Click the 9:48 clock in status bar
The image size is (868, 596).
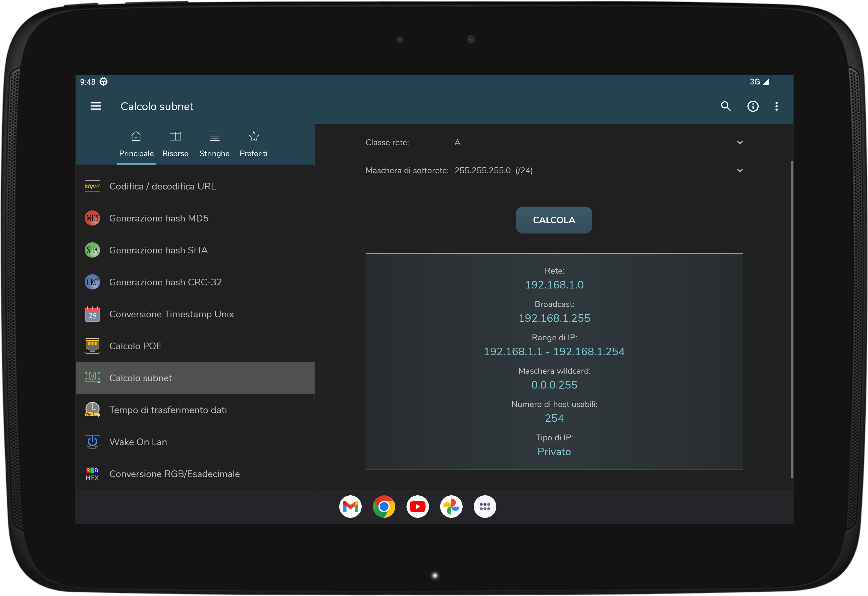click(88, 82)
